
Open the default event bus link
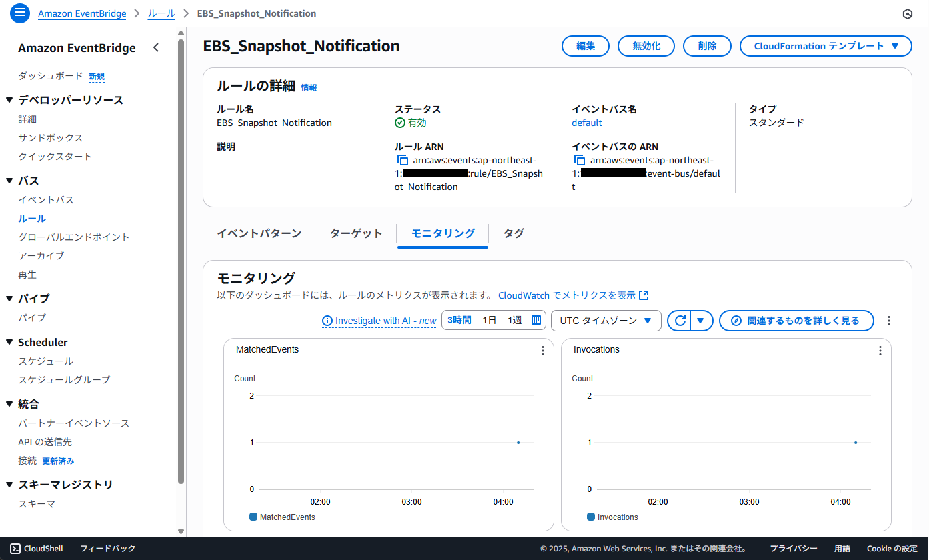587,123
